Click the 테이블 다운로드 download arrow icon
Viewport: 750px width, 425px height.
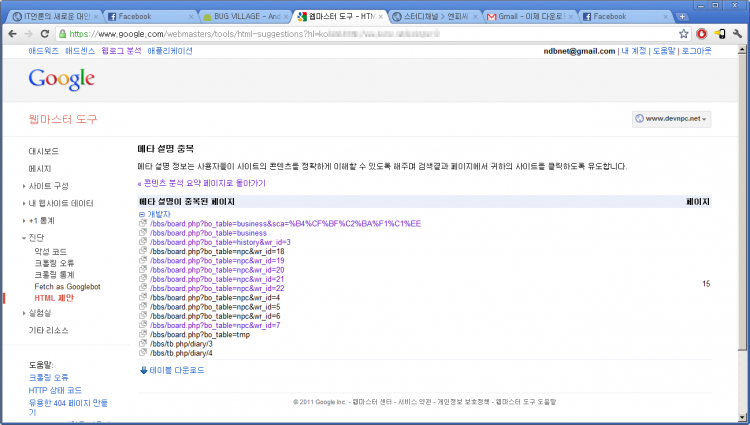pos(143,370)
